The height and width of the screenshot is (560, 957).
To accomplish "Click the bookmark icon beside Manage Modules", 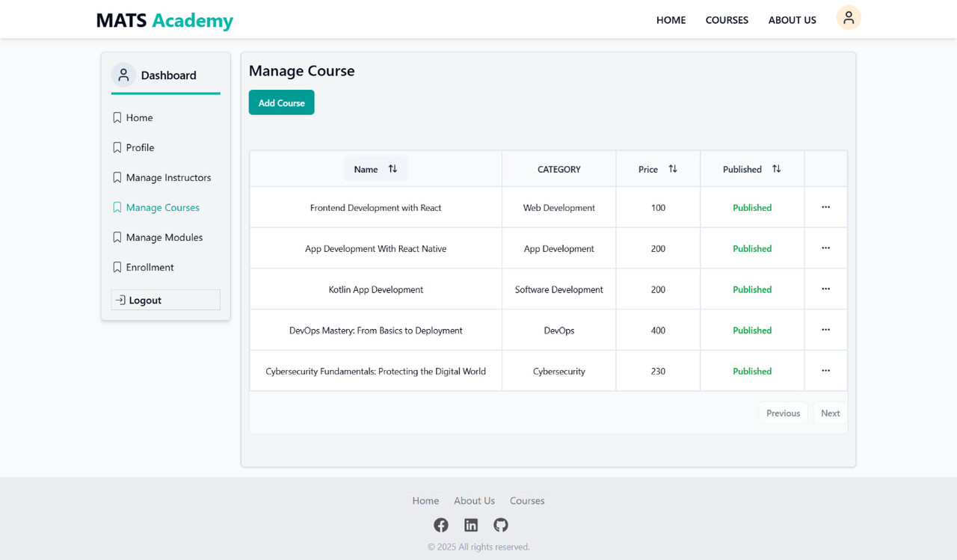I will pyautogui.click(x=117, y=237).
